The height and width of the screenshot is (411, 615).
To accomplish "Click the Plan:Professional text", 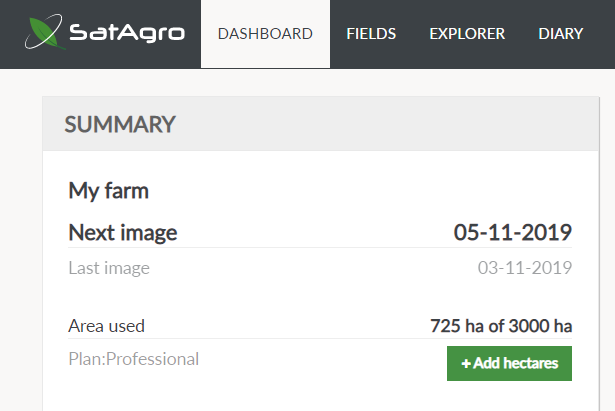I will pyautogui.click(x=134, y=359).
